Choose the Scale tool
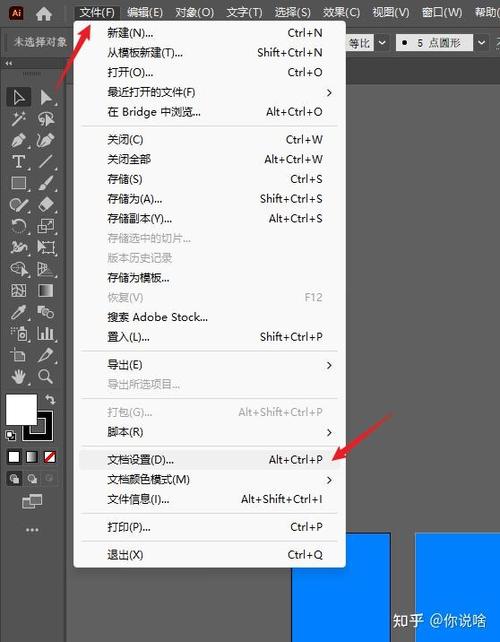The width and height of the screenshot is (500, 642). point(46,226)
